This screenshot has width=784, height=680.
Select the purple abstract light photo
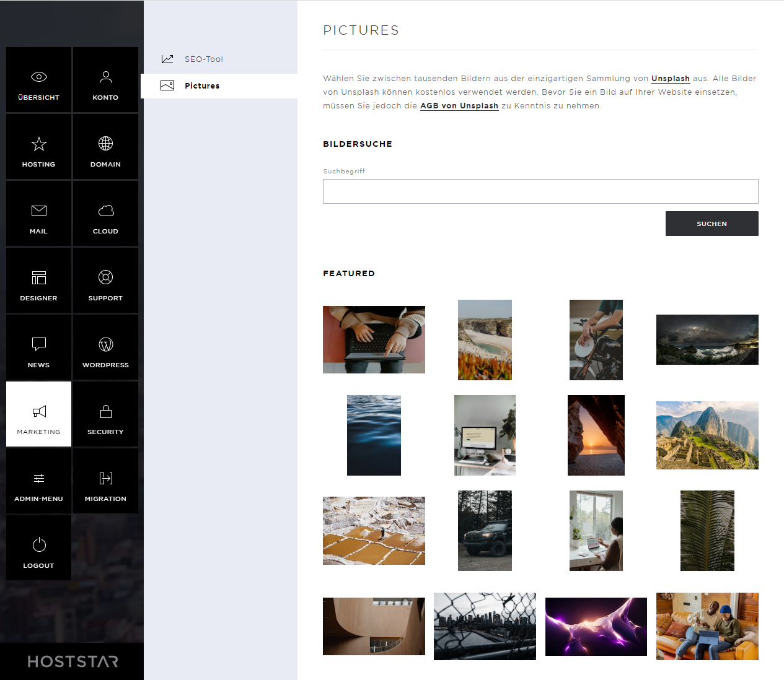[x=596, y=626]
